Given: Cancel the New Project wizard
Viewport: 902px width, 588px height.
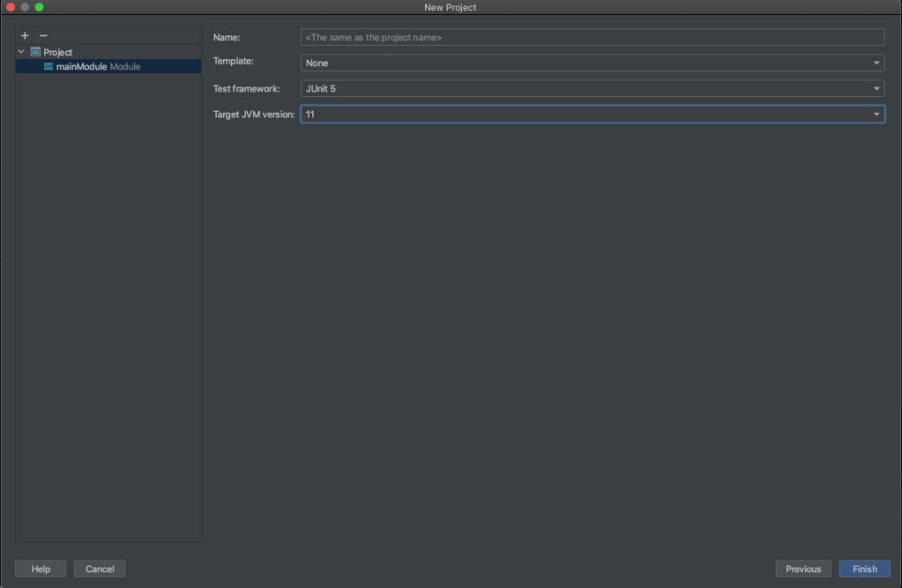Looking at the screenshot, I should click(100, 569).
